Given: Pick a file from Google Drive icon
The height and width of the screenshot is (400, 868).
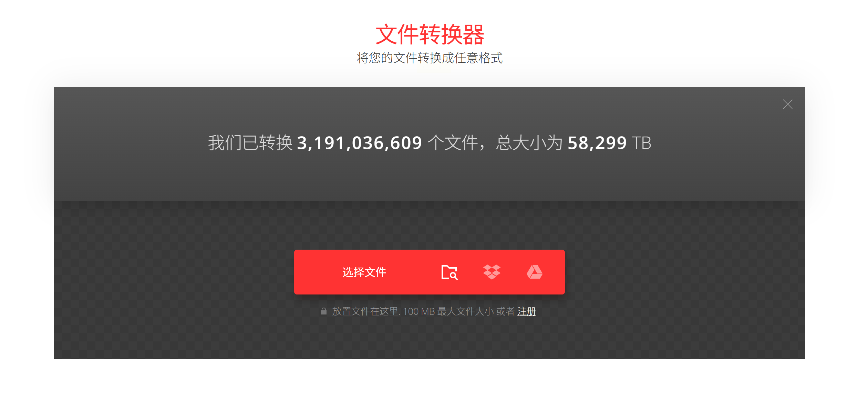Looking at the screenshot, I should [x=534, y=272].
